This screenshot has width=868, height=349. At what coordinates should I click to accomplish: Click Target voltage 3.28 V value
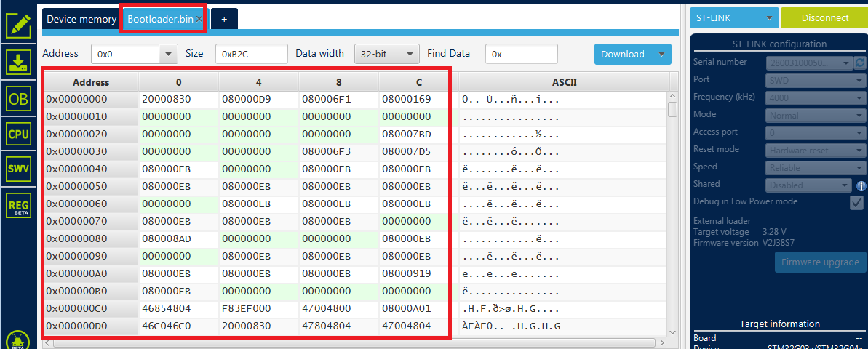[x=776, y=232]
